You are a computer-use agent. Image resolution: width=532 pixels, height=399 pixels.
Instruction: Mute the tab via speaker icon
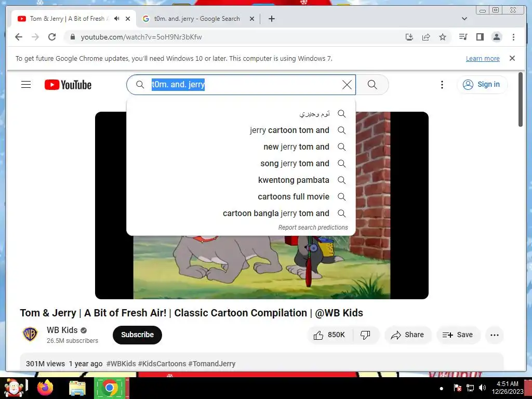(x=117, y=19)
